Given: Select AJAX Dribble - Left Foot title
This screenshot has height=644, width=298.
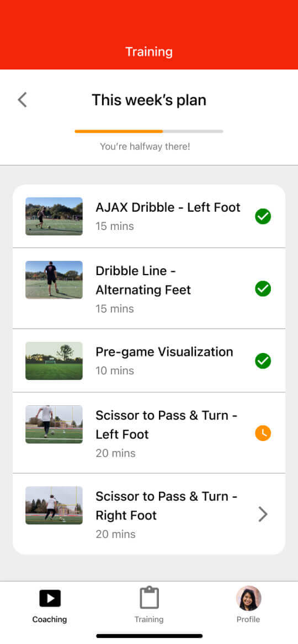Looking at the screenshot, I should point(168,207).
